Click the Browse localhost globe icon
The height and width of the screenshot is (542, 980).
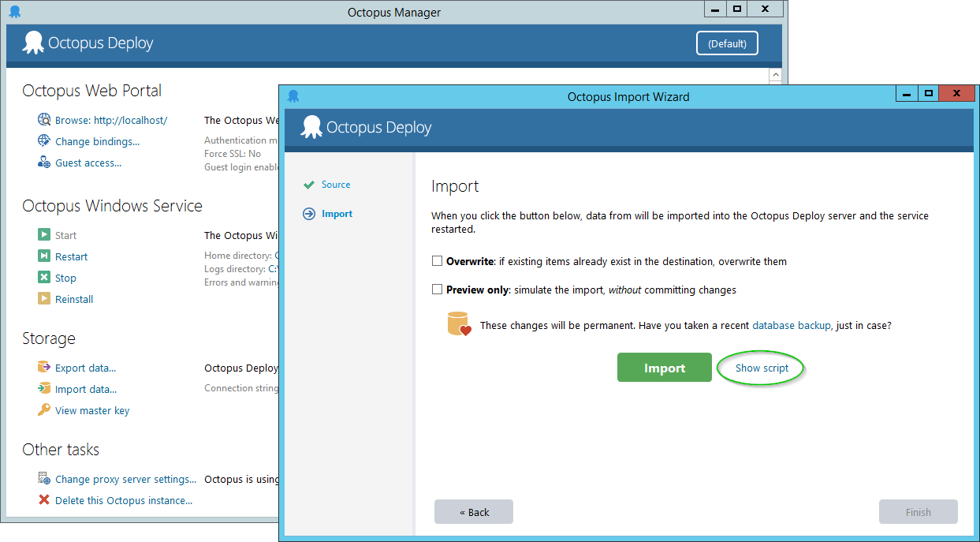(x=44, y=120)
